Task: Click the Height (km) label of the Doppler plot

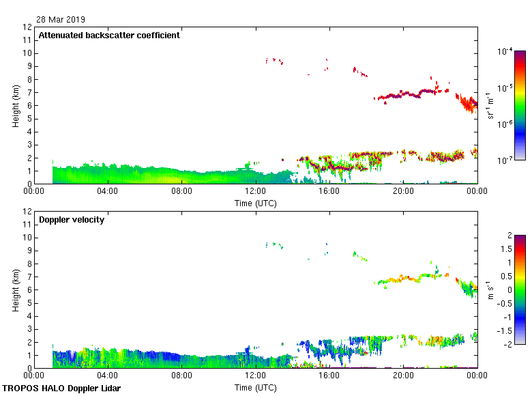Action: point(15,289)
